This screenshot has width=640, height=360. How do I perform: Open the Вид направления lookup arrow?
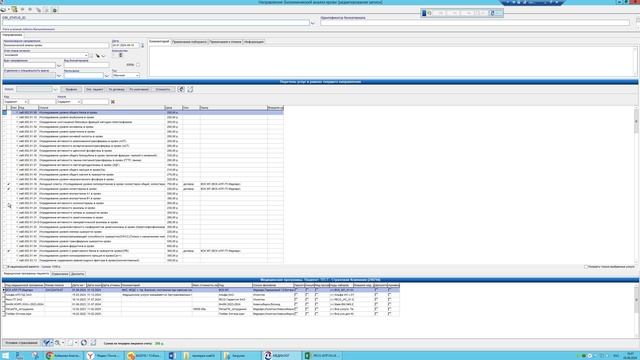(x=59, y=65)
